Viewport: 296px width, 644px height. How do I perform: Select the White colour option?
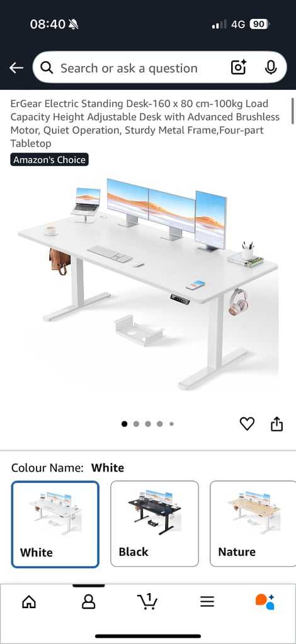[55, 524]
